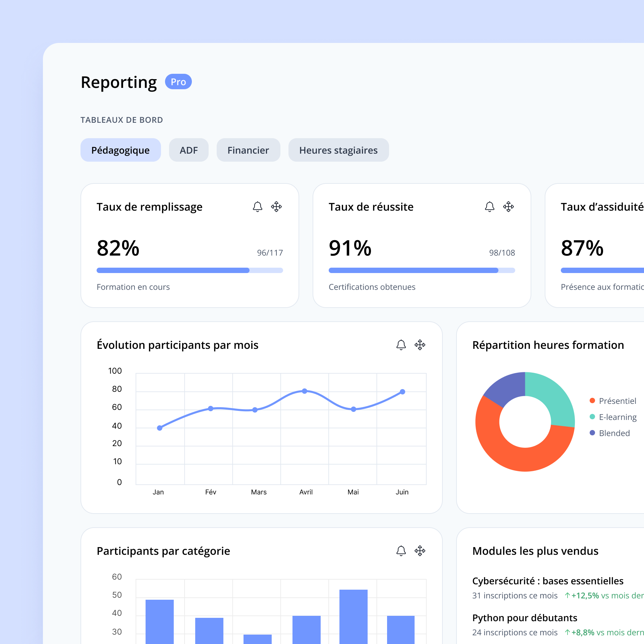Viewport: 644px width, 644px height.
Task: Click bell icon on Taux de réussite card
Action: [489, 207]
